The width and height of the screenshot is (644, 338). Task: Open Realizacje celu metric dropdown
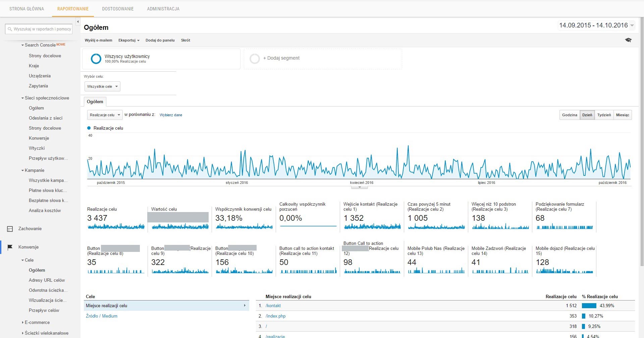tap(105, 115)
